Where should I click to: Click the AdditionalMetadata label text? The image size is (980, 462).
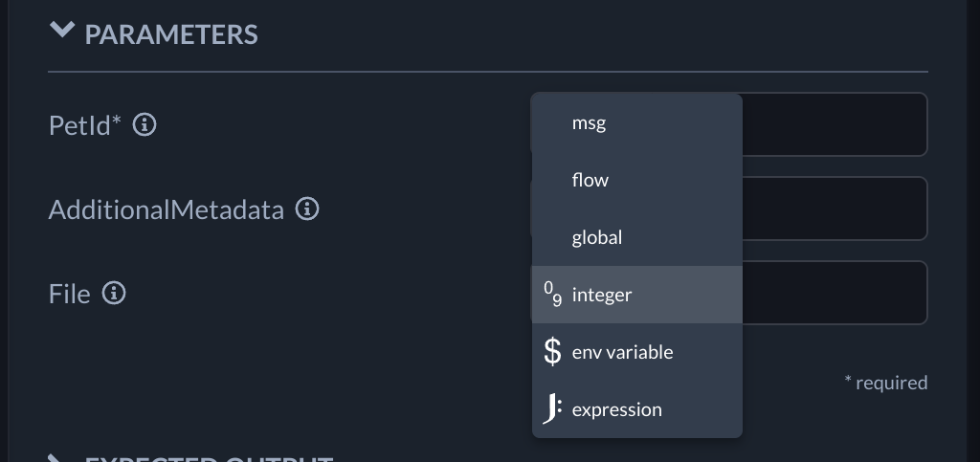click(167, 209)
